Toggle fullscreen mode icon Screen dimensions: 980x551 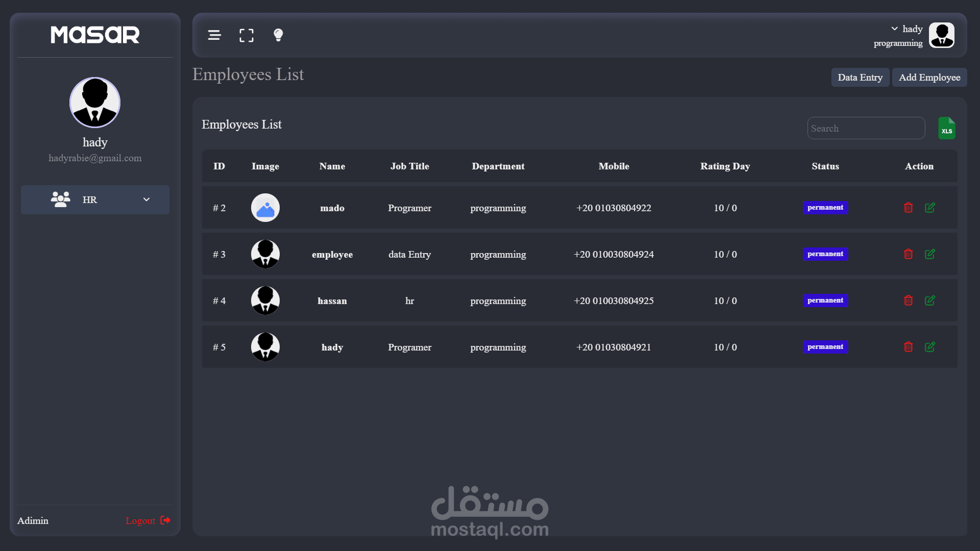[x=247, y=35]
